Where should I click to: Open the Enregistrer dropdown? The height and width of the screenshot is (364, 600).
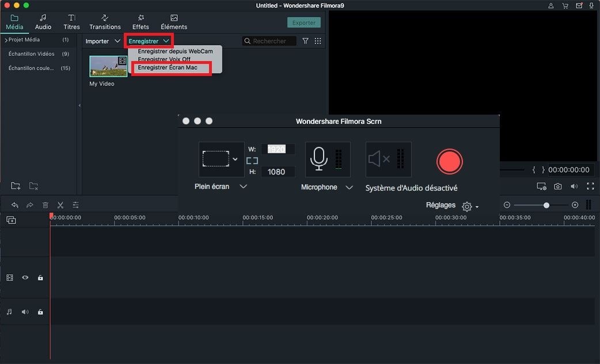[149, 41]
